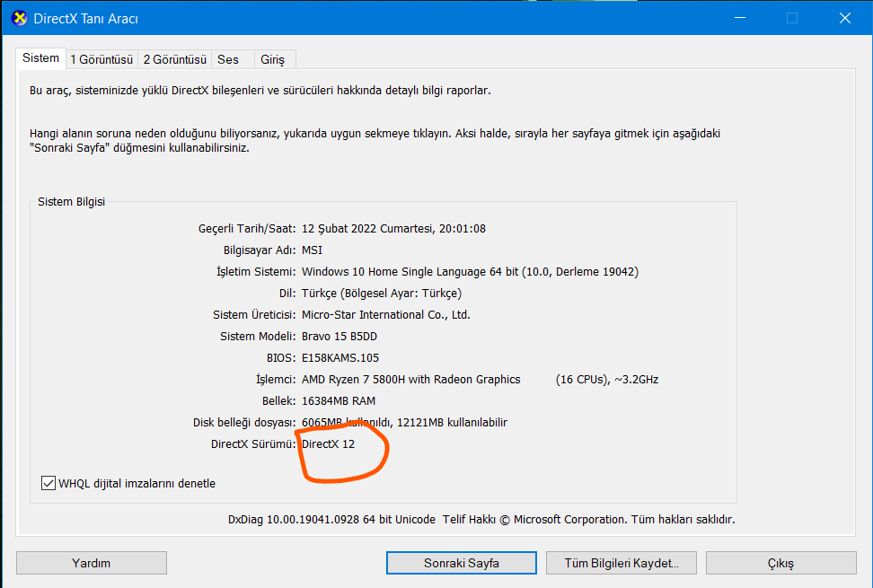Click Micro-Star International Co., Ltd. value

386,315
